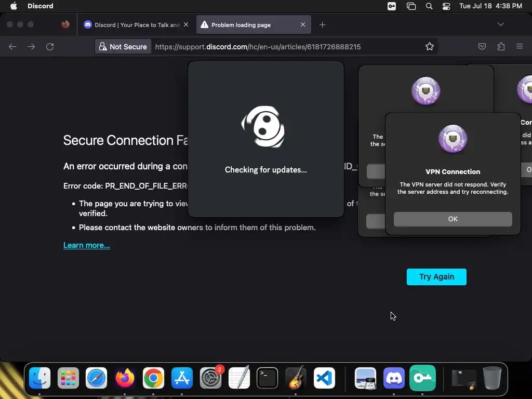Open the Learn more link

pyautogui.click(x=87, y=245)
